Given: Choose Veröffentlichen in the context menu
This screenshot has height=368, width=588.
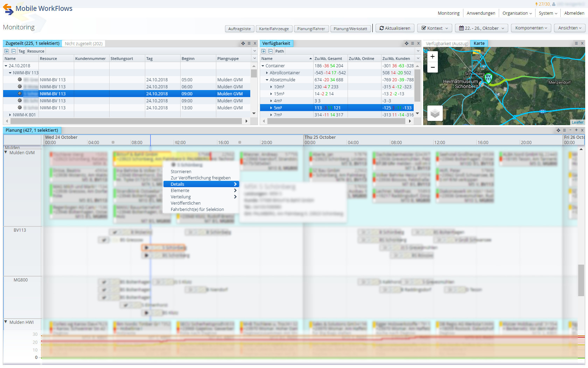Looking at the screenshot, I should point(185,203).
